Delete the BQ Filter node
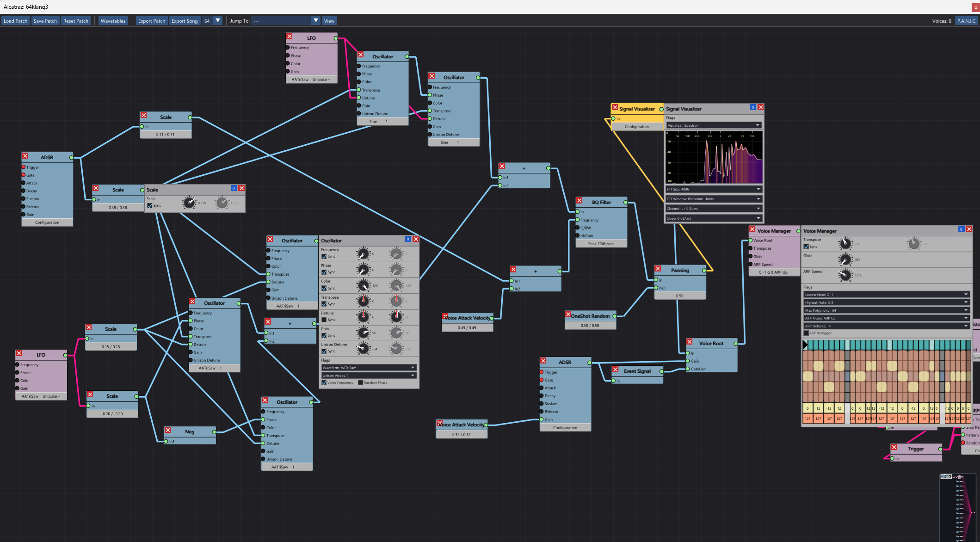This screenshot has height=542, width=980. (579, 200)
